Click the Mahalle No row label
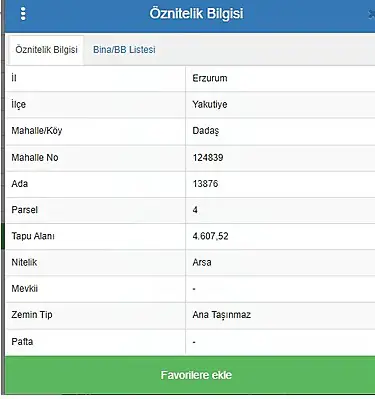This screenshot has width=375, height=399. coord(35,157)
